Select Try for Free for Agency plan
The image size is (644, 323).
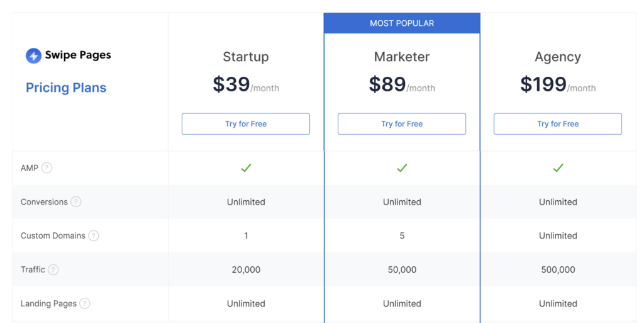point(558,123)
